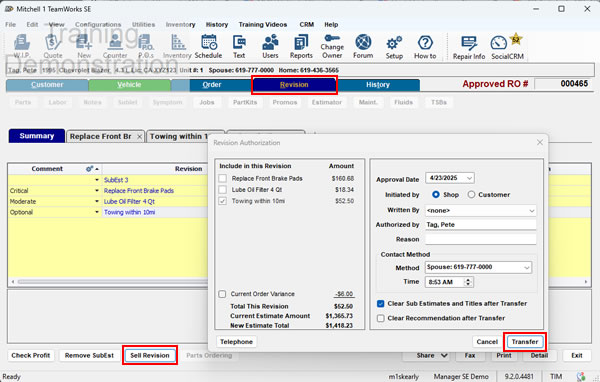600x382 pixels.
Task: Enable Clear Recommendation after Transfer
Action: coord(380,318)
